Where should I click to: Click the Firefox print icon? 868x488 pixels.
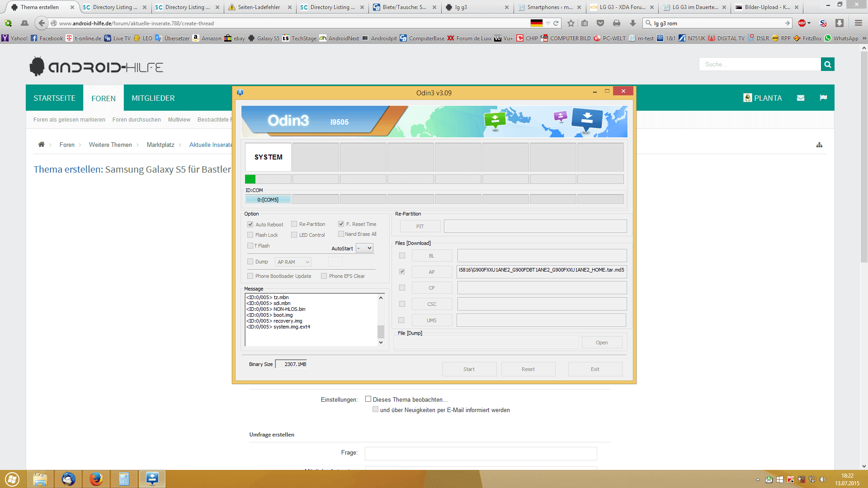pos(617,23)
